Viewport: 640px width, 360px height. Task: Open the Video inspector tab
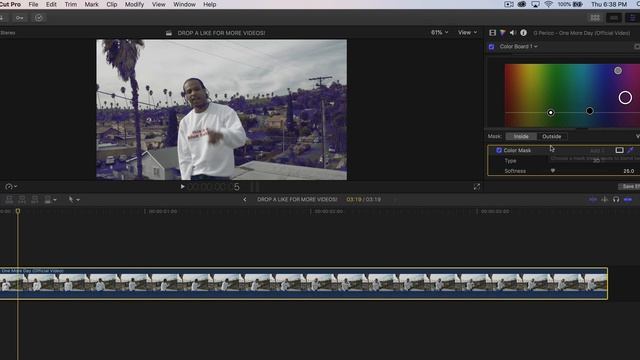pyautogui.click(x=493, y=33)
